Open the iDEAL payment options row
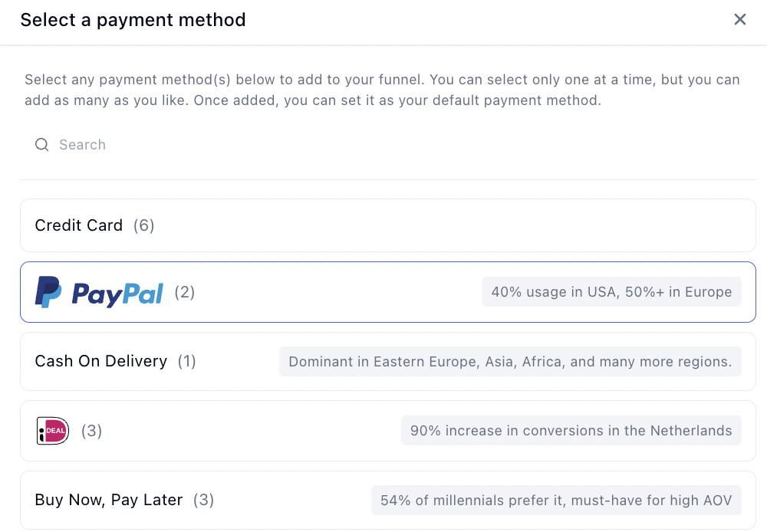The image size is (767, 532). tap(245, 431)
